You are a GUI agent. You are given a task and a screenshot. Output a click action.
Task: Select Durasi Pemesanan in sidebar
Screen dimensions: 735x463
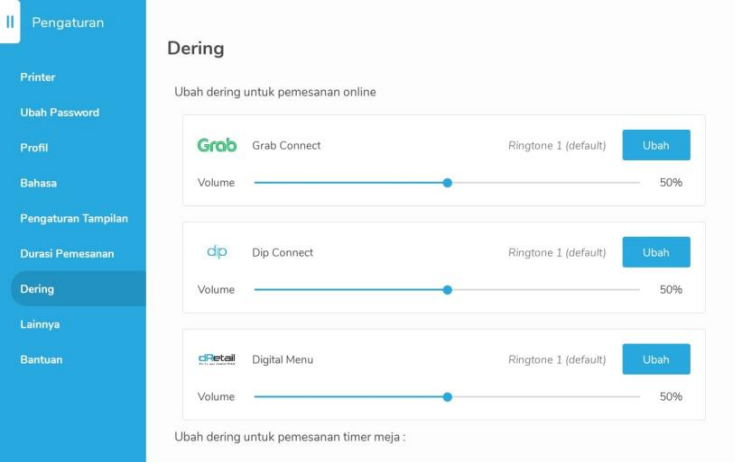point(67,254)
